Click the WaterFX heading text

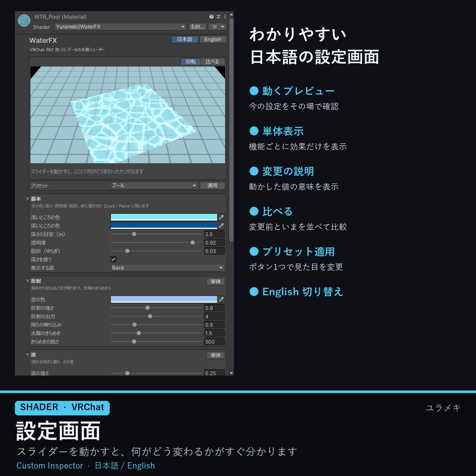tap(43, 40)
